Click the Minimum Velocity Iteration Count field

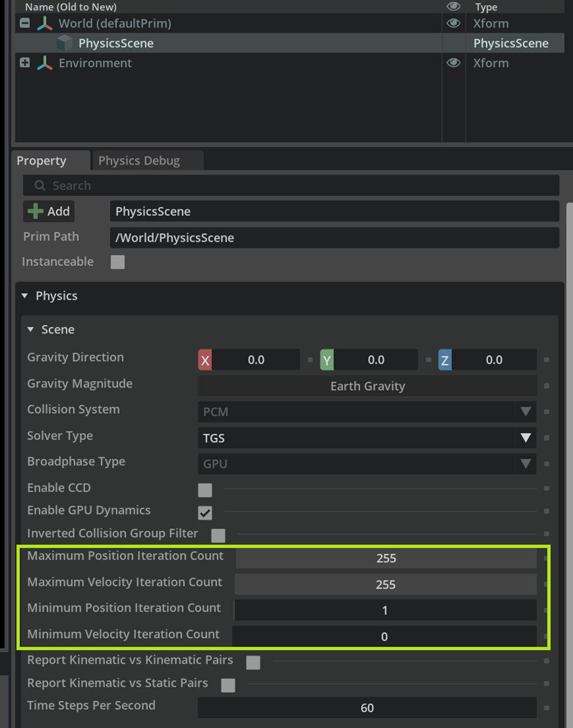[x=384, y=636]
